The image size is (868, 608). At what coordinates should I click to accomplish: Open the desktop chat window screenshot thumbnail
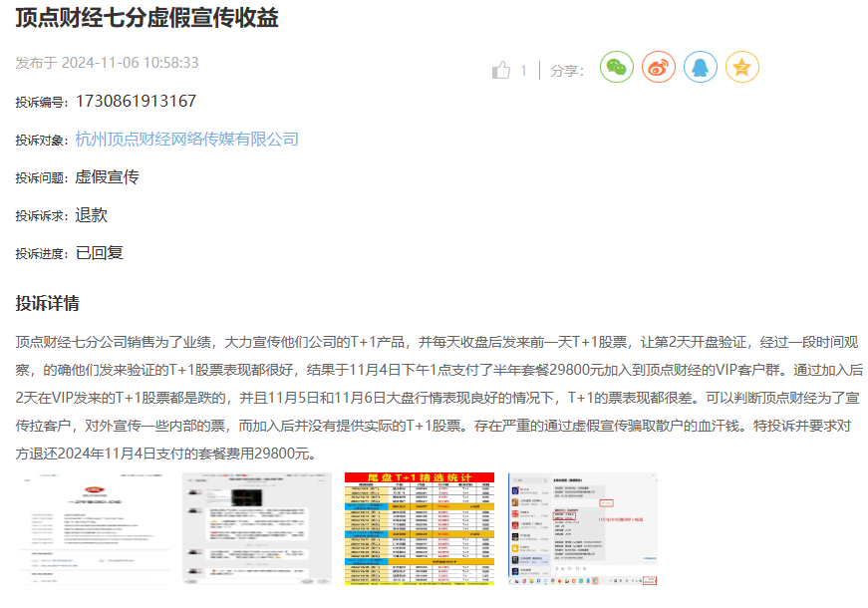[582, 529]
